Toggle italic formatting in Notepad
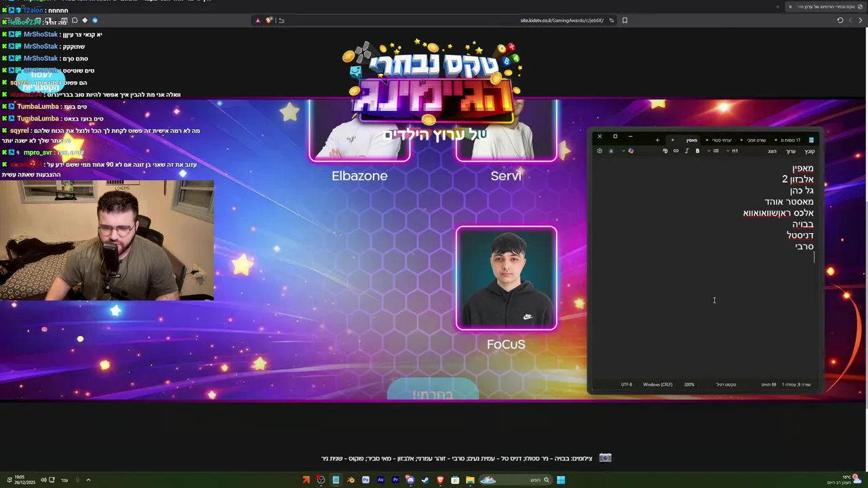 point(687,150)
